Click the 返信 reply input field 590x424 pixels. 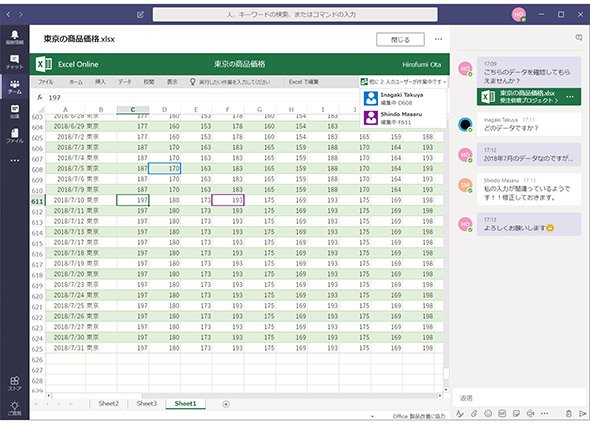coord(519,398)
